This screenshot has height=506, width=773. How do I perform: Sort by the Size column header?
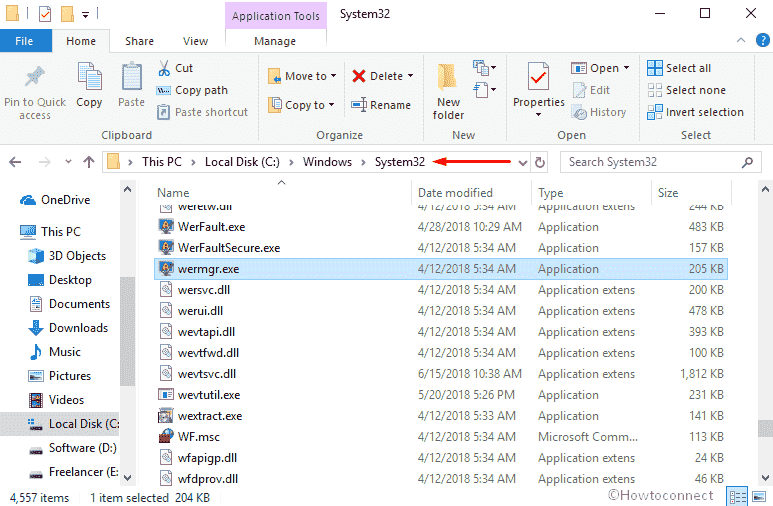point(668,193)
